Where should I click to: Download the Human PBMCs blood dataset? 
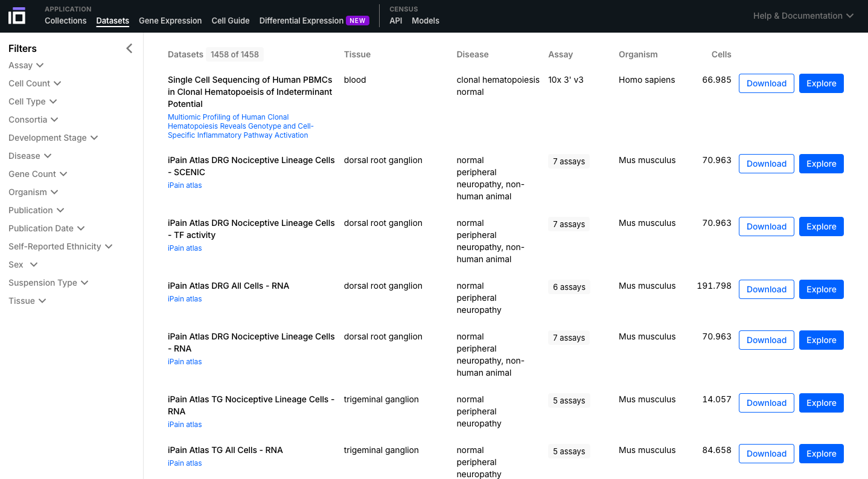click(766, 83)
